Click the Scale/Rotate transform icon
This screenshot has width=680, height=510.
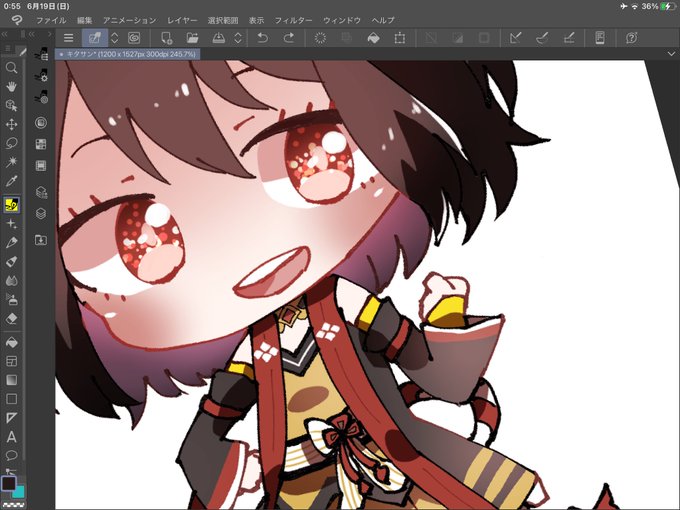(400, 38)
